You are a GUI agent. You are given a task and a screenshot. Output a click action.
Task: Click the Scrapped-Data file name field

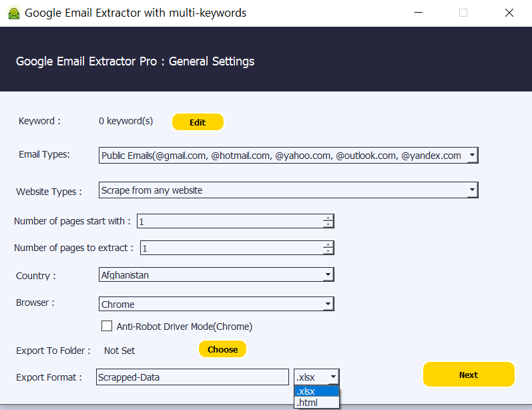click(192, 377)
